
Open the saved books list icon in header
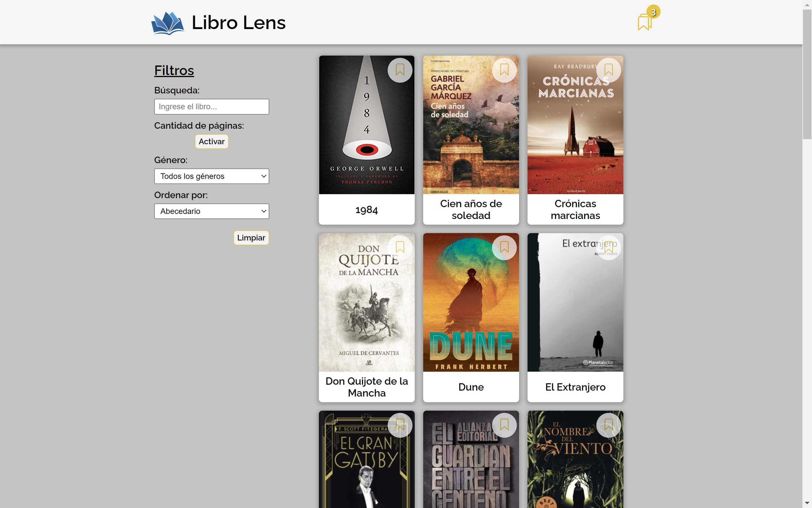[x=645, y=22]
